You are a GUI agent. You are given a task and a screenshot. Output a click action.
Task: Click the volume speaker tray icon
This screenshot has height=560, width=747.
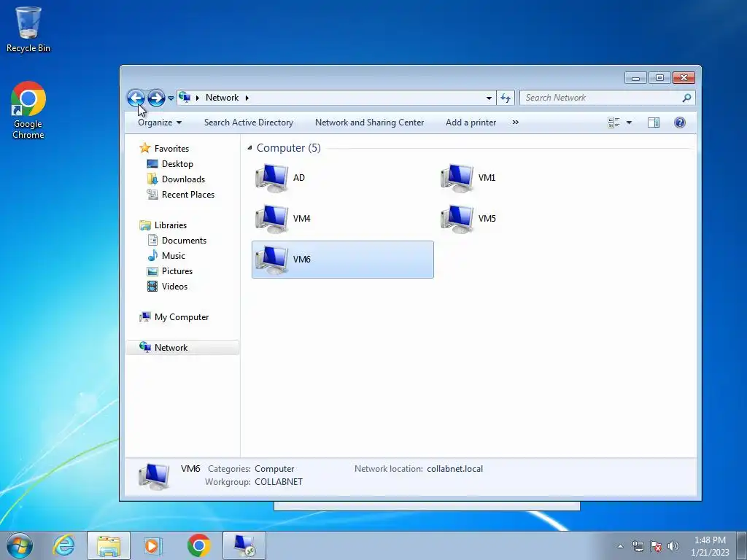[673, 547]
